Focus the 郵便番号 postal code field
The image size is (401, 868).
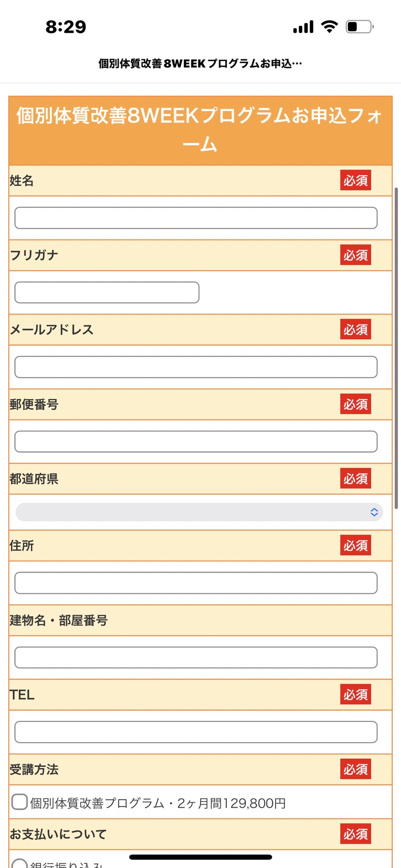[196, 442]
